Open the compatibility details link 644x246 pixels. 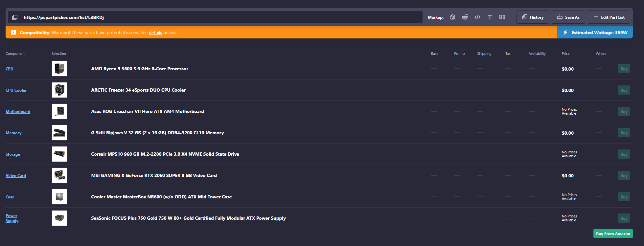tap(155, 33)
